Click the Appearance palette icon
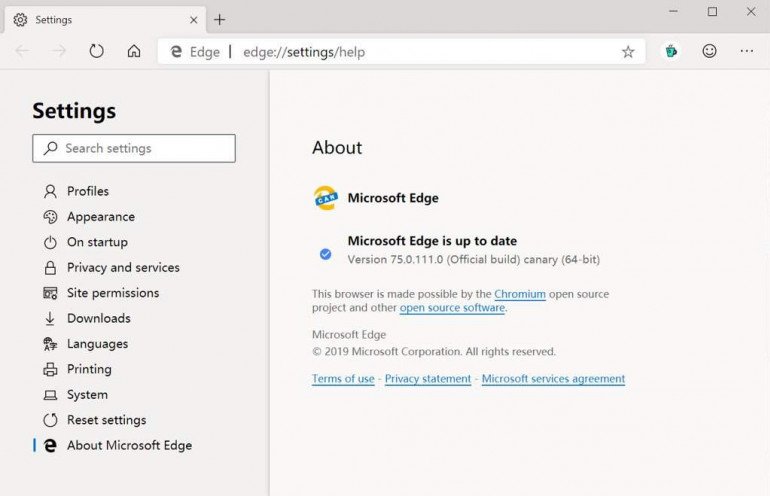This screenshot has width=770, height=496. [x=50, y=217]
